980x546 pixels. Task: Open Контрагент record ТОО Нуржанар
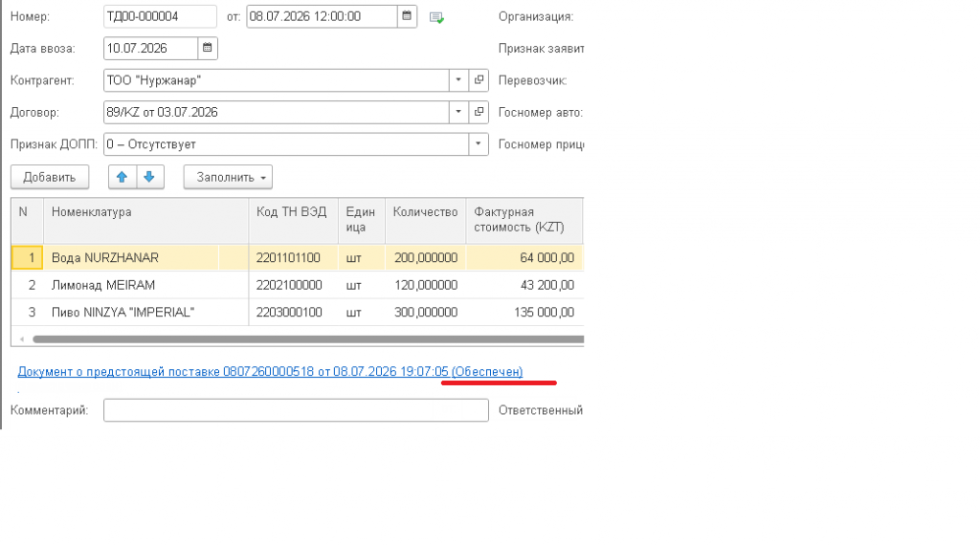click(x=479, y=80)
